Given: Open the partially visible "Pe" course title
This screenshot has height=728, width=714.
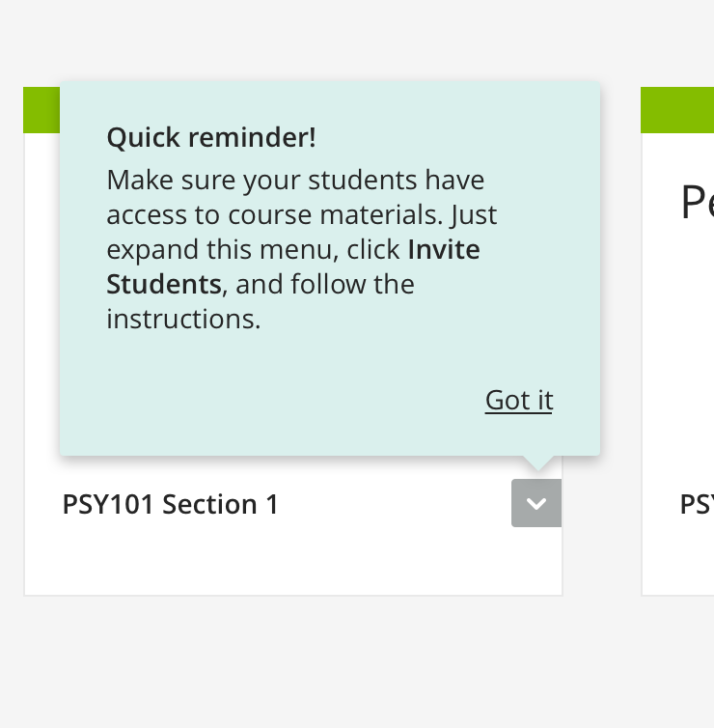Looking at the screenshot, I should tap(696, 204).
